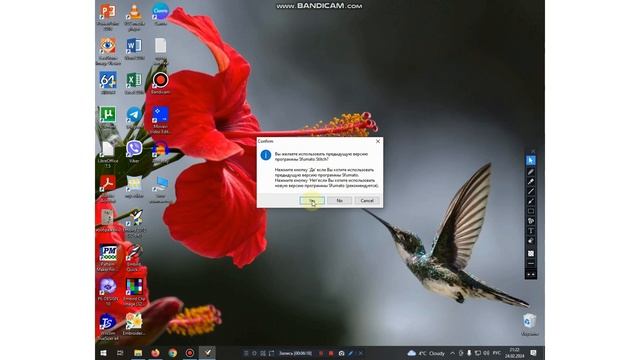The width and height of the screenshot is (640, 360).
Task: Click No in the Confirm dialog
Action: 340,200
